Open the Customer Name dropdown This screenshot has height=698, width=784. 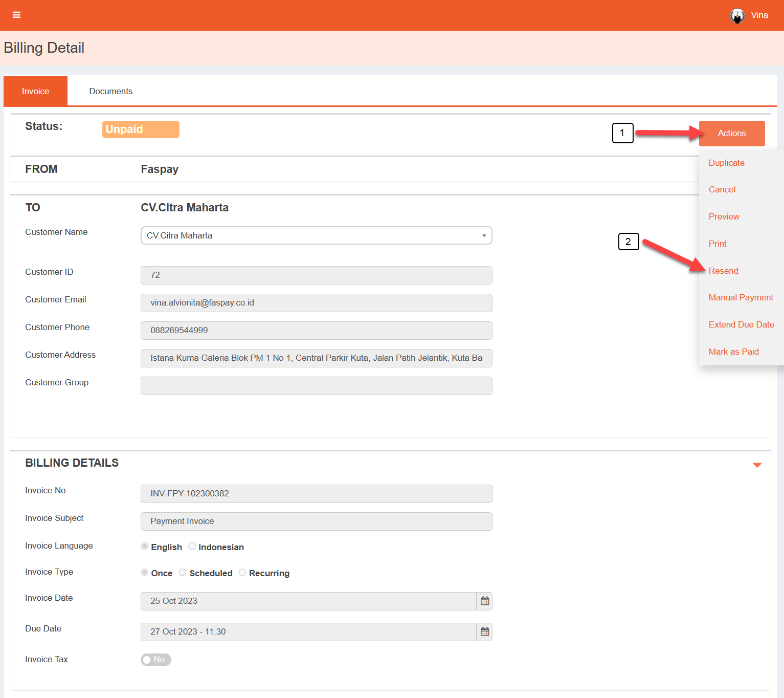coord(316,235)
